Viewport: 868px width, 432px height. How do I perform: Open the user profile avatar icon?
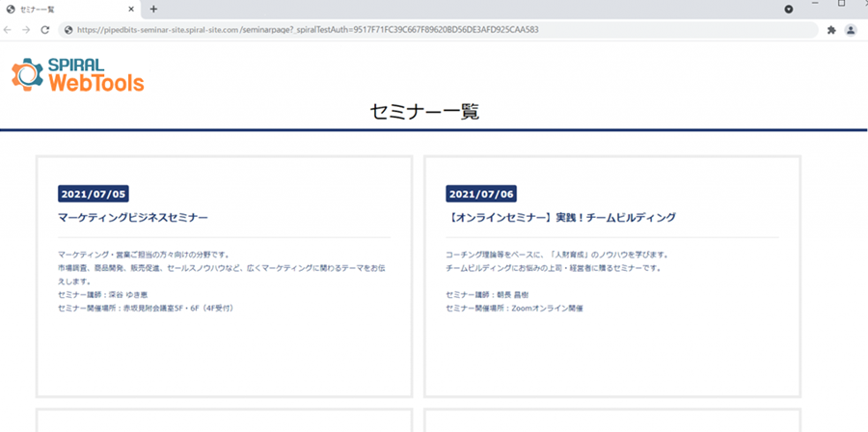coord(851,31)
